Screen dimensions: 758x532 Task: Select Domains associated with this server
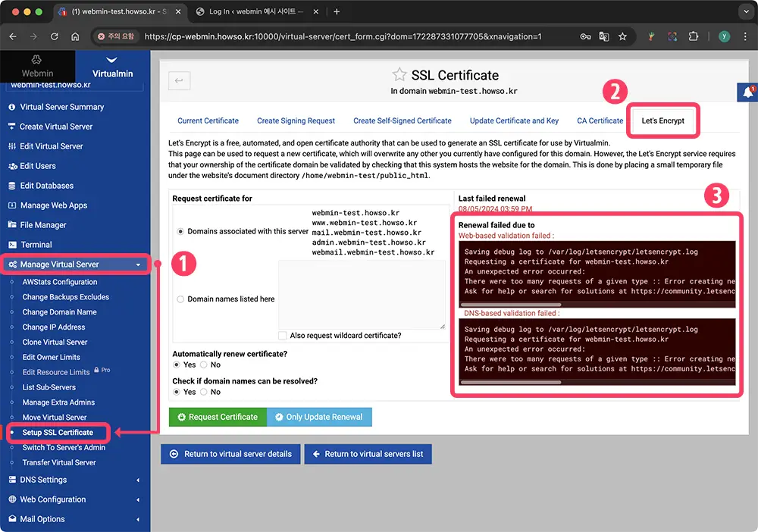[x=180, y=231]
